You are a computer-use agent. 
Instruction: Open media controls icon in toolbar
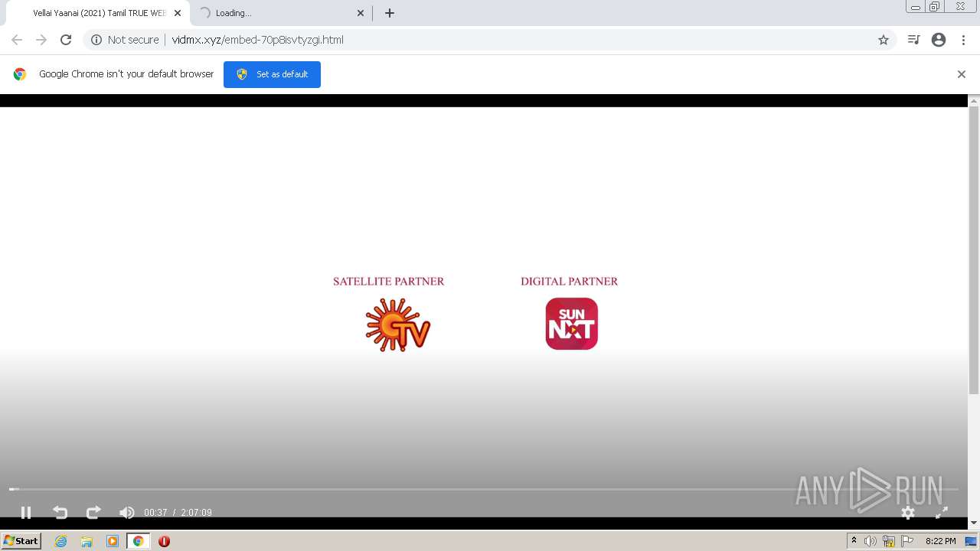pyautogui.click(x=913, y=40)
